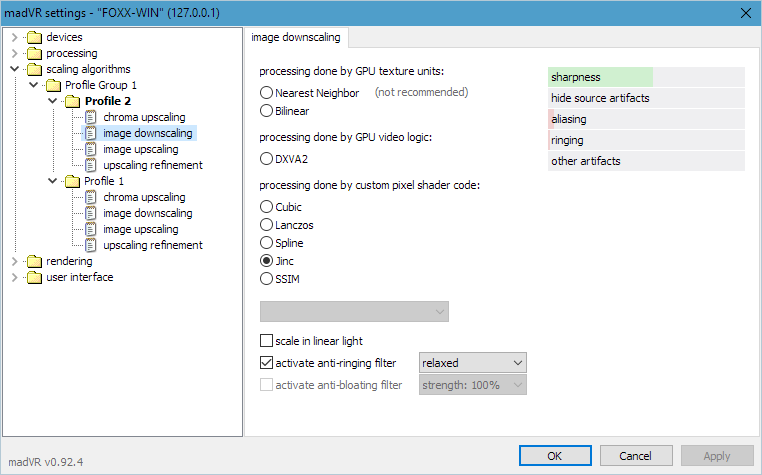The width and height of the screenshot is (762, 475).
Task: Select the Cubic radio button
Action: coord(266,207)
